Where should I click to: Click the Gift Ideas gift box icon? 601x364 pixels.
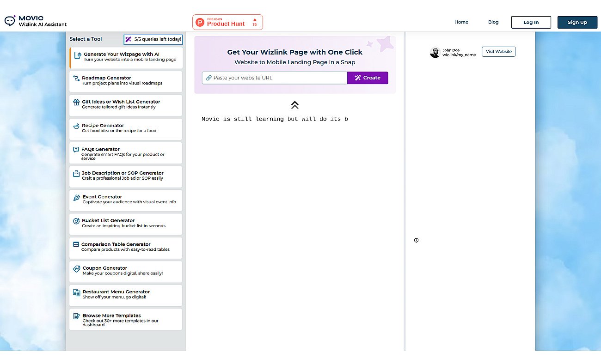point(76,102)
